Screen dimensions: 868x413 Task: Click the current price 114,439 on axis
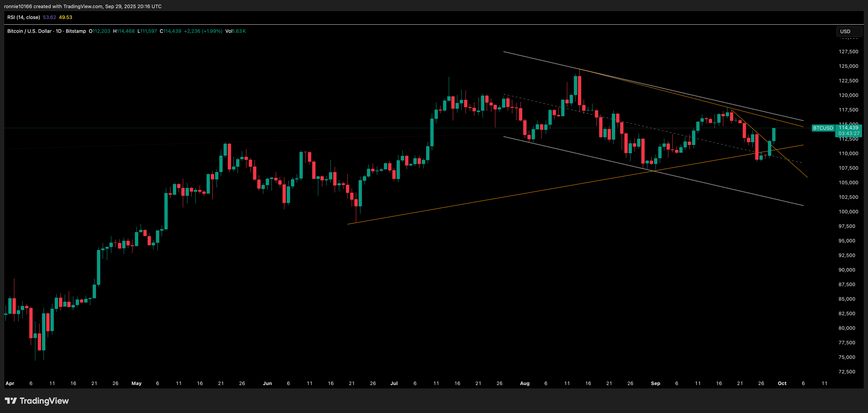coord(848,128)
